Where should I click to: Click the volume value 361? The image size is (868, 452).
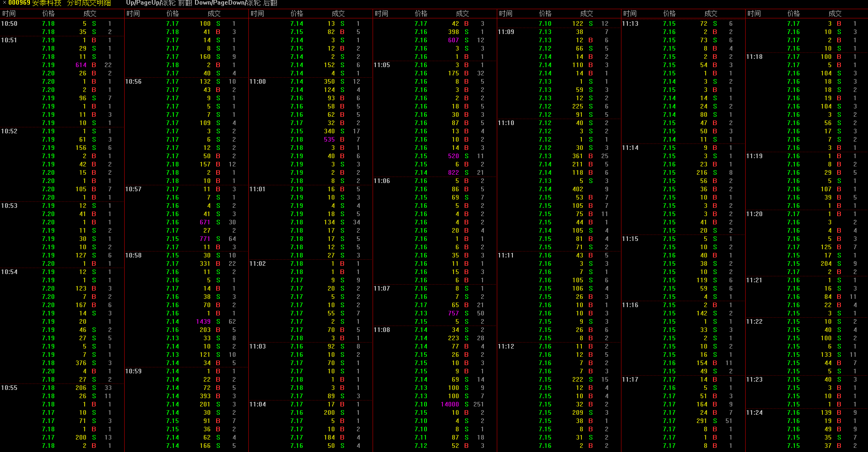[578, 156]
